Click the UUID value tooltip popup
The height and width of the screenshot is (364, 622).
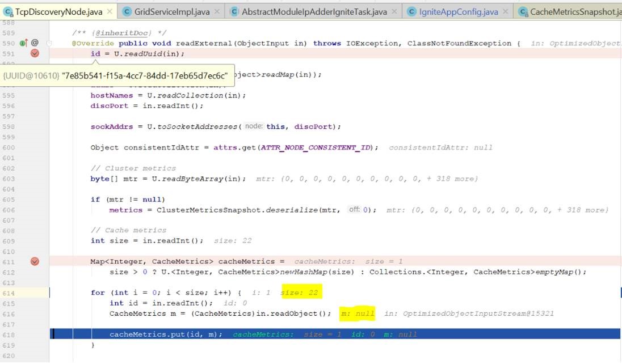(x=118, y=75)
